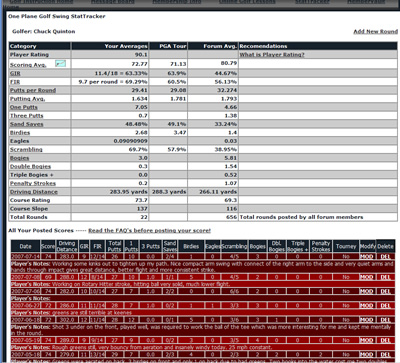Viewport: 400px width, 363px height.
Task: Open the Driving Distance link
Action: click(34, 192)
